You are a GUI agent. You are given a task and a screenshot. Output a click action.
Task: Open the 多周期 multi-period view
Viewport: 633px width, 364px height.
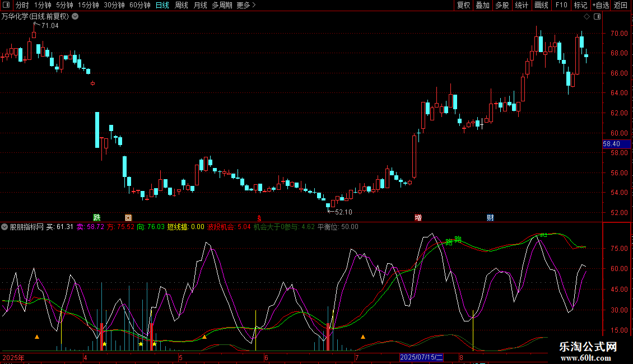(x=222, y=5)
